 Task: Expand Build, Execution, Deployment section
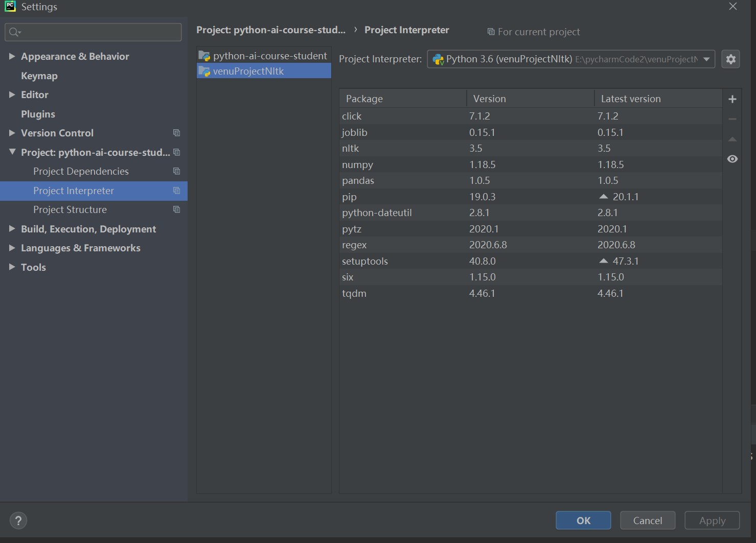(x=12, y=229)
